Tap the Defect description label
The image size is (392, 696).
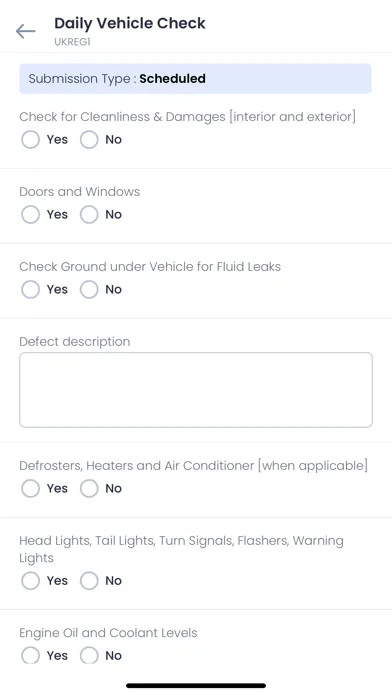75,342
